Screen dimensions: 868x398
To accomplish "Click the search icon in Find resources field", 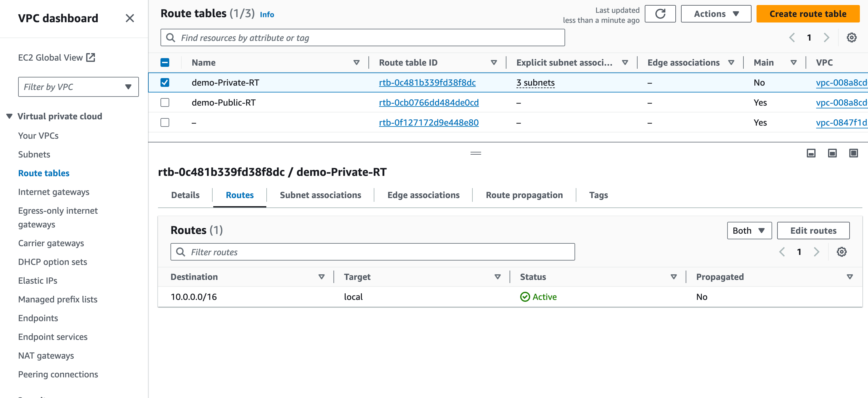I will pos(170,37).
